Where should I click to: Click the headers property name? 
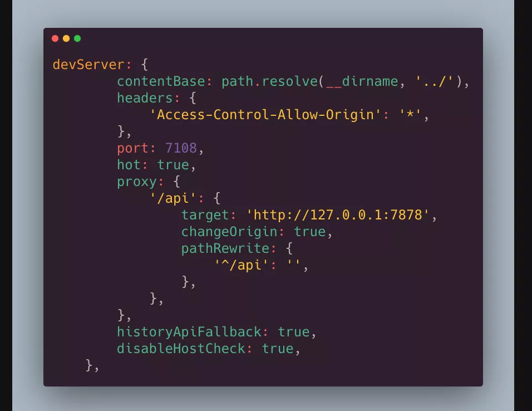145,98
